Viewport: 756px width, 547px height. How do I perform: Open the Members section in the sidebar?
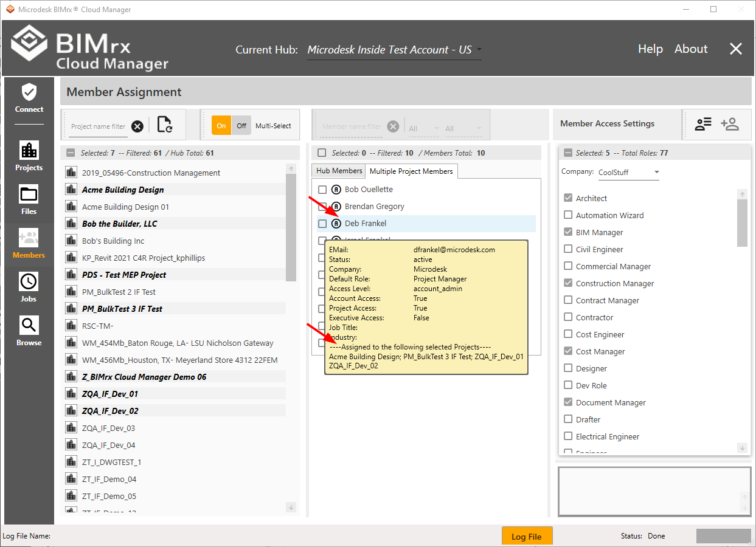coord(29,244)
